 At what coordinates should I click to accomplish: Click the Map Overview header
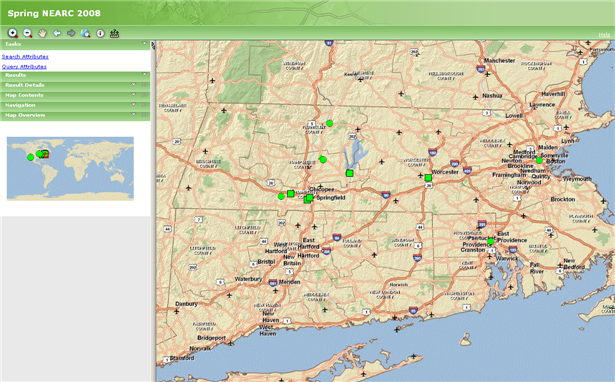[75, 115]
